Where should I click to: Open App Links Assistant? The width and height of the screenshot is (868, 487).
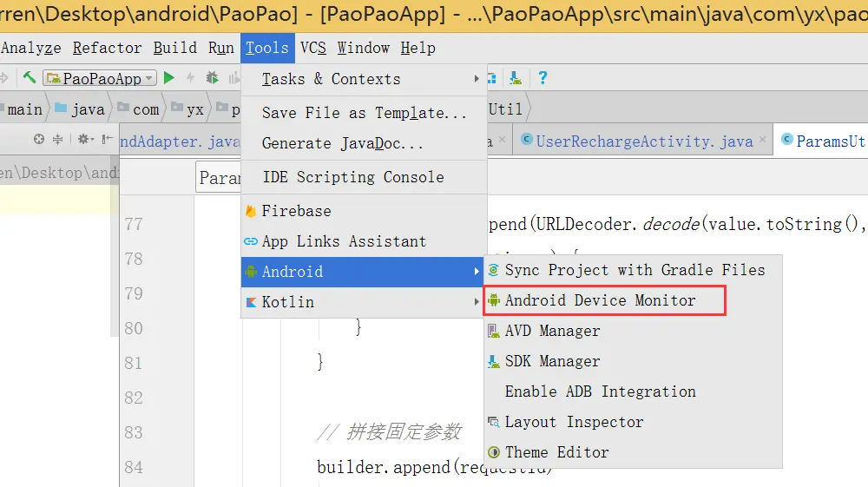coord(364,241)
